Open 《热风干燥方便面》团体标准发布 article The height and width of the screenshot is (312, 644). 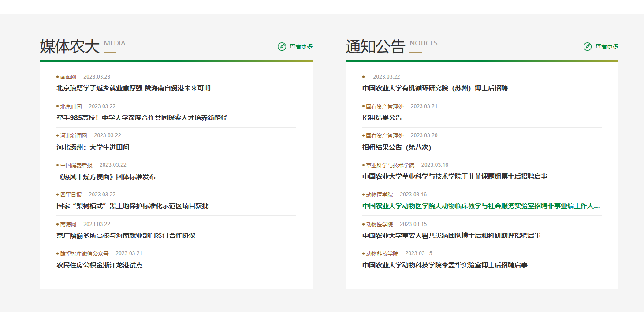pos(106,177)
